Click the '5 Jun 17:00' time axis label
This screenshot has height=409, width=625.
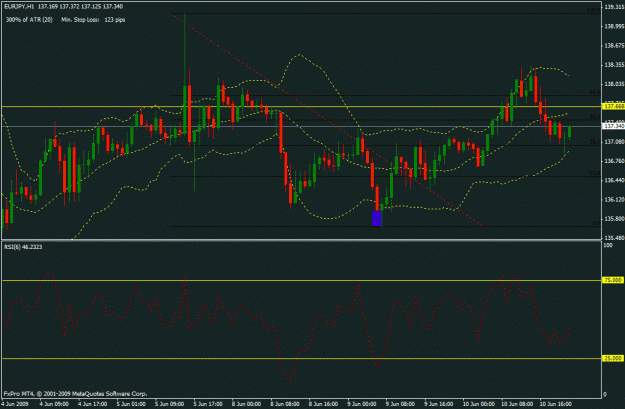coord(208,404)
